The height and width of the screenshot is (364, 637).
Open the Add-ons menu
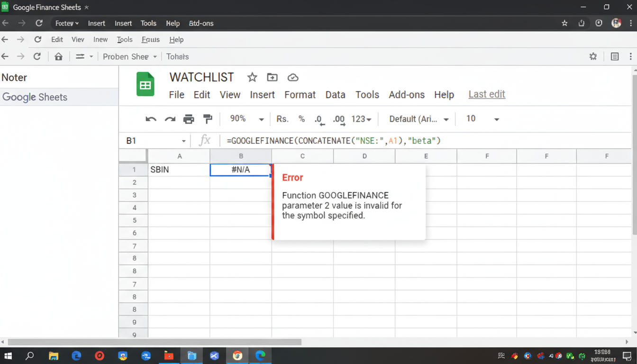tap(406, 94)
